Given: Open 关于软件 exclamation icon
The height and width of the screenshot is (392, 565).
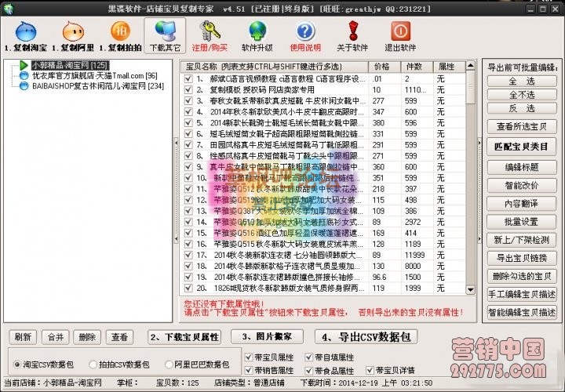Looking at the screenshot, I should pyautogui.click(x=353, y=31).
